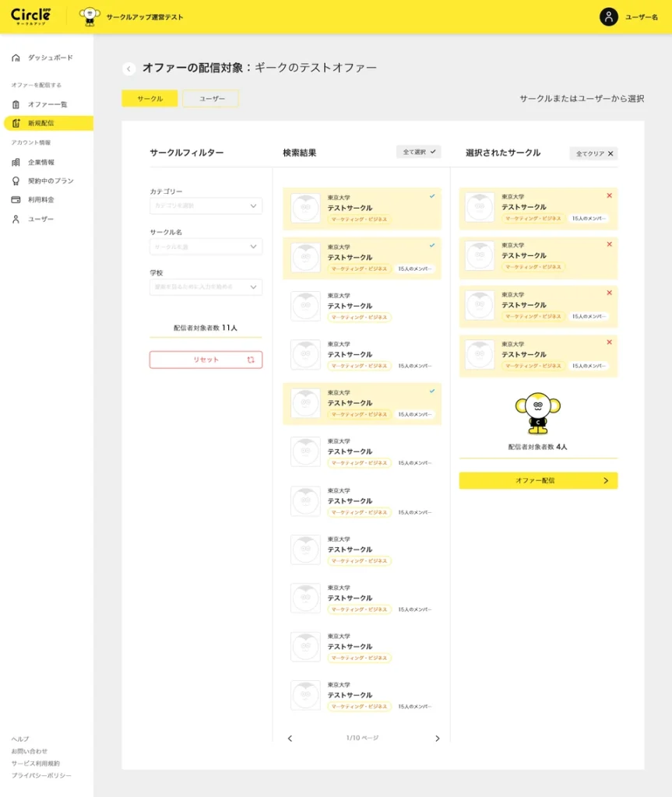The height and width of the screenshot is (797, 672).
Task: Go back with the arrow beside the title
Action: (x=128, y=68)
